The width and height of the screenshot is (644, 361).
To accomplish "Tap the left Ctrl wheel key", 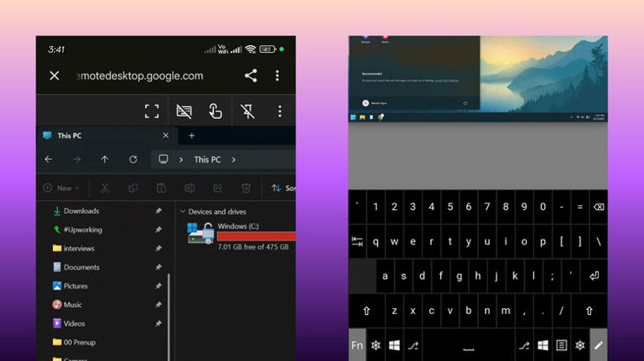I will click(x=376, y=345).
